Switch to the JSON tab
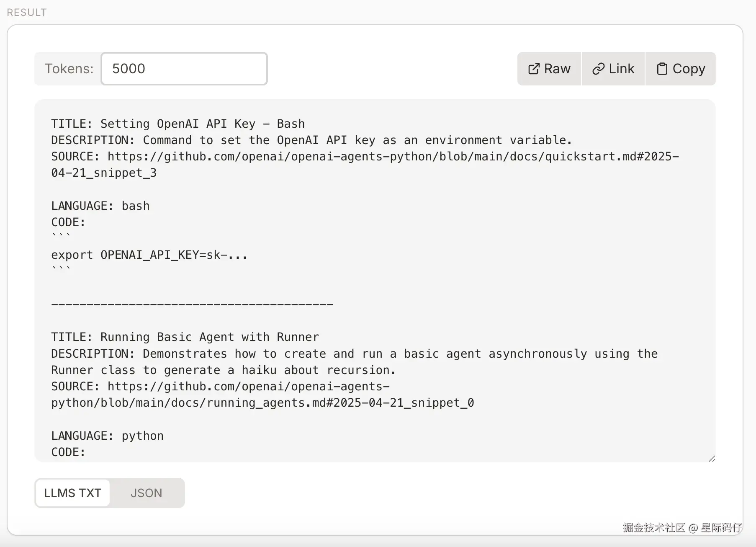 tap(146, 493)
